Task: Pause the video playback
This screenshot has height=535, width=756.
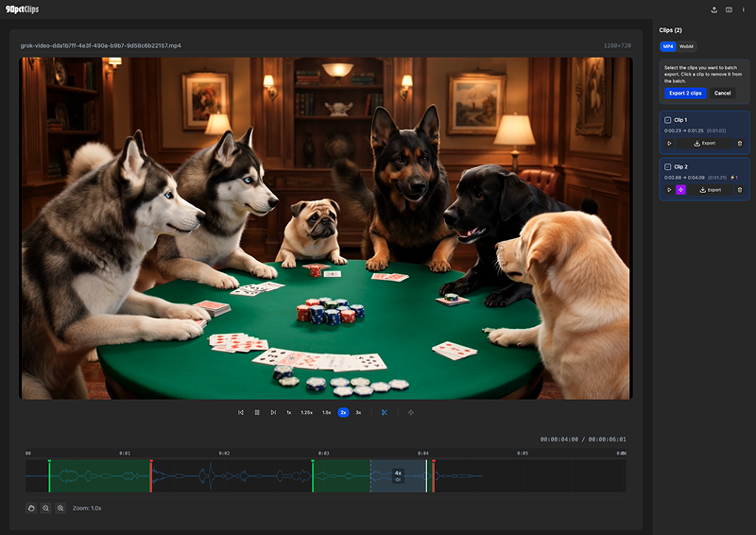Action: coord(257,412)
